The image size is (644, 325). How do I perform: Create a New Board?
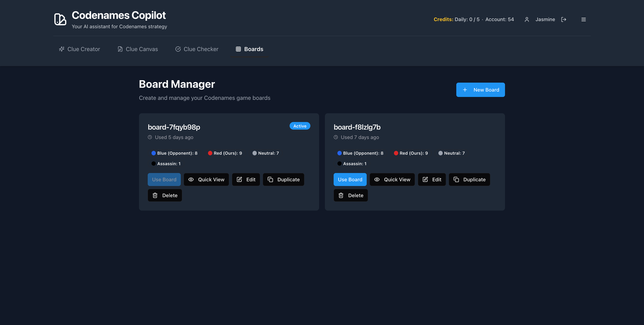coord(480,90)
